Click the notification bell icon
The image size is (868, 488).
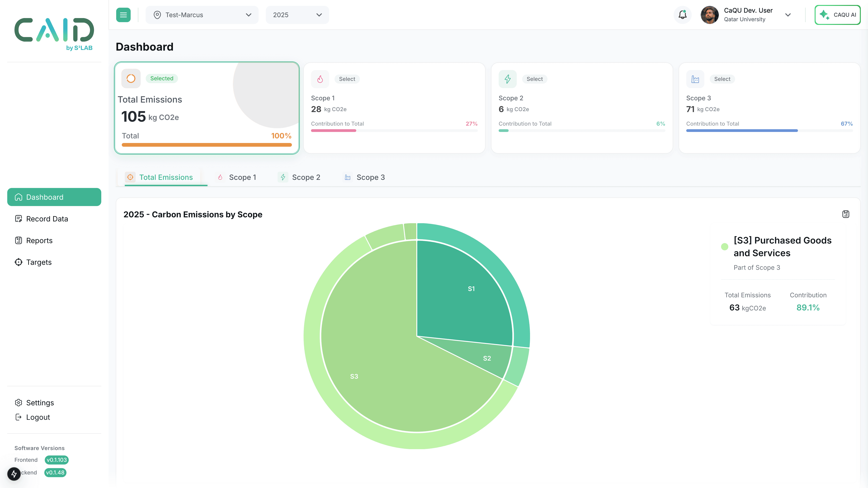[x=682, y=14]
